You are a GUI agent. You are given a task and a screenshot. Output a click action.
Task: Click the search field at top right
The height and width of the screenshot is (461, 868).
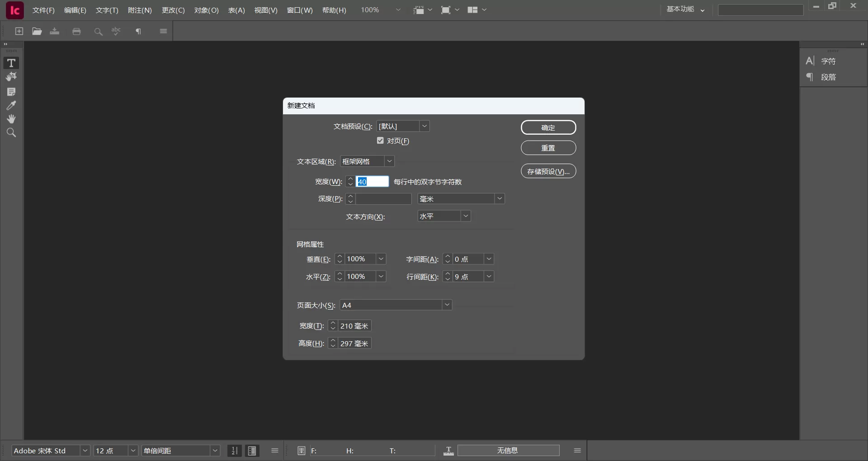(x=761, y=10)
